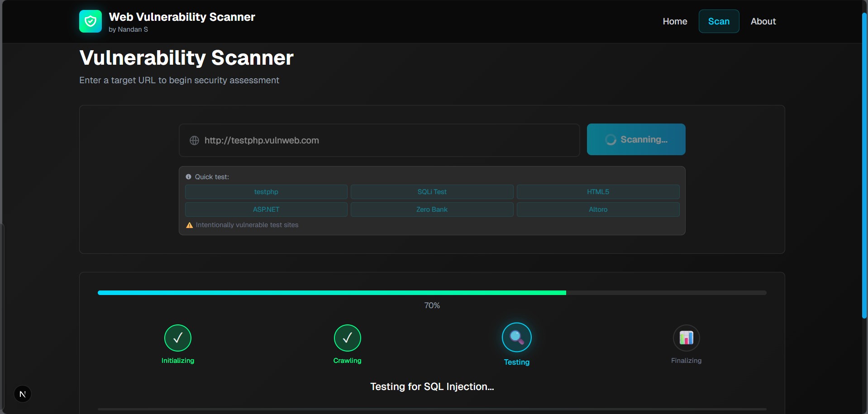
Task: Click the green shield logo icon
Action: coord(91,21)
